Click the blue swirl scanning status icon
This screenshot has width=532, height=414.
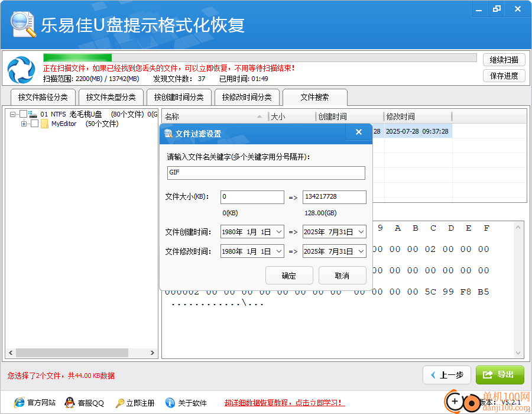tap(21, 70)
